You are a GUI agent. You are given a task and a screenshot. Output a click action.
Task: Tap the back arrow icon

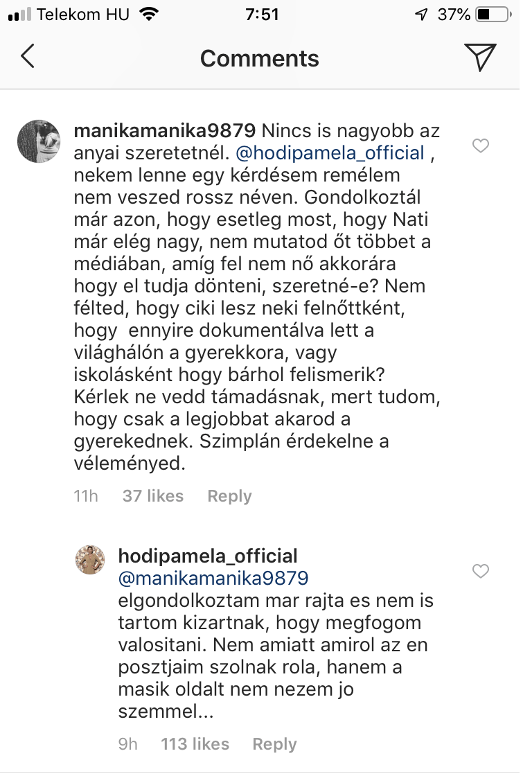pyautogui.click(x=28, y=57)
